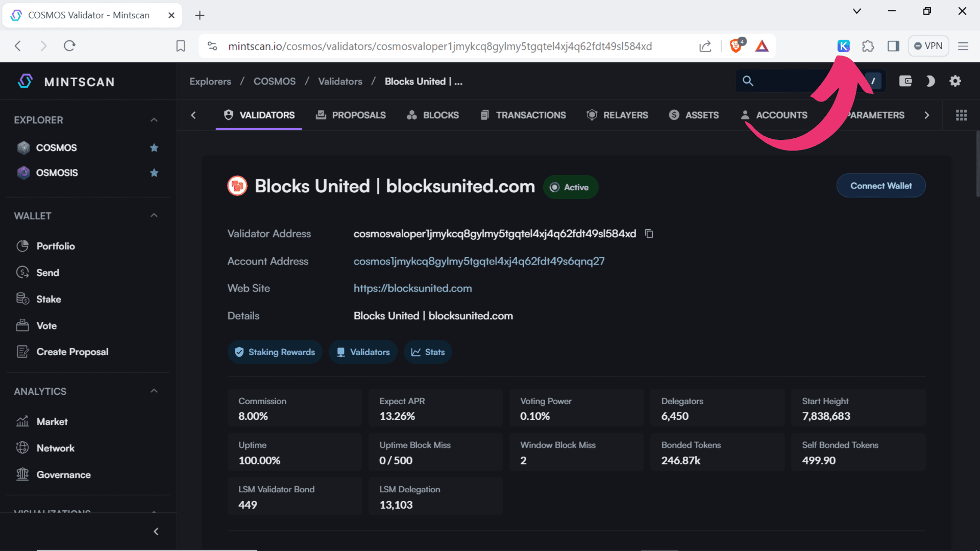
Task: Switch to the ASSETS tab
Action: click(x=694, y=115)
